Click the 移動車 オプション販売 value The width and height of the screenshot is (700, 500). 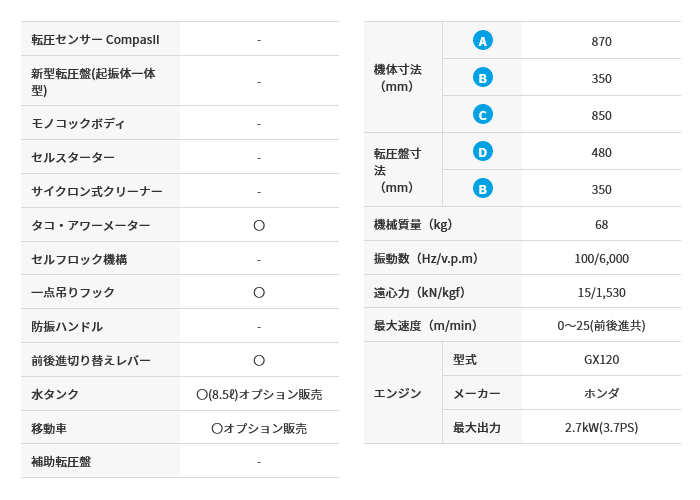[259, 429]
